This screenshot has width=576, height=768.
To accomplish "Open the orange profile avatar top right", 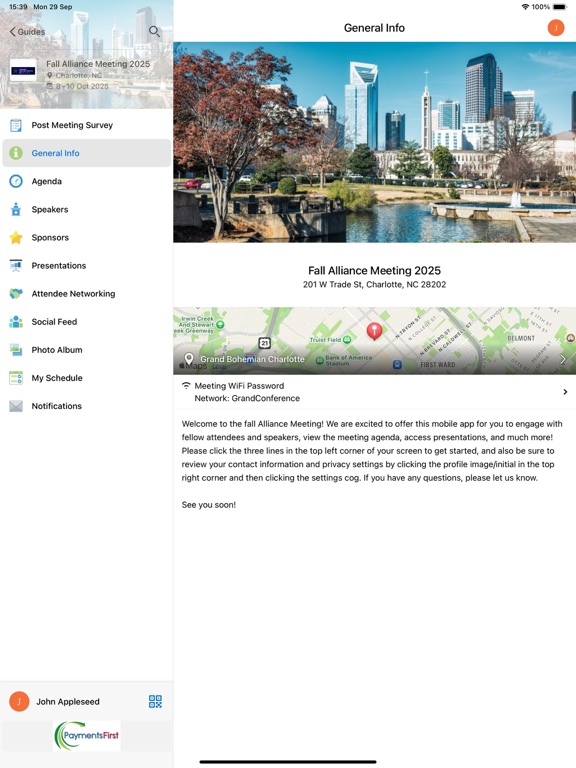I will click(x=556, y=28).
